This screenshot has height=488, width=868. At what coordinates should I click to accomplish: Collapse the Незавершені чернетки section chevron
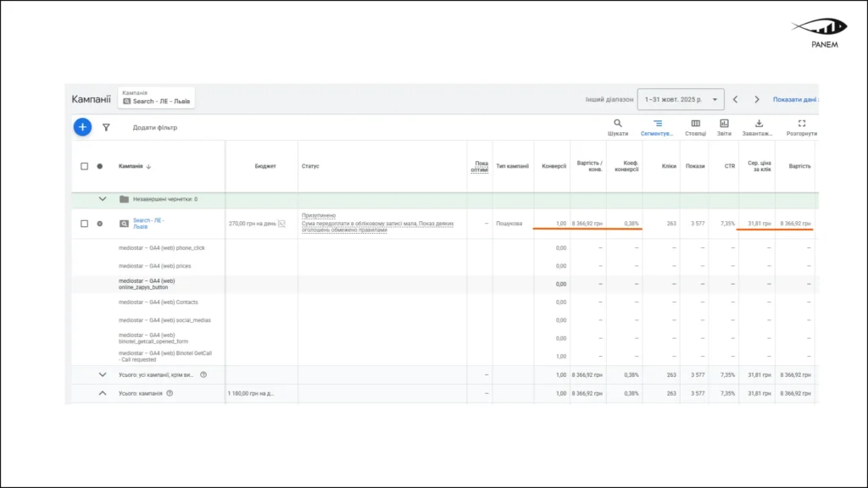(x=103, y=199)
